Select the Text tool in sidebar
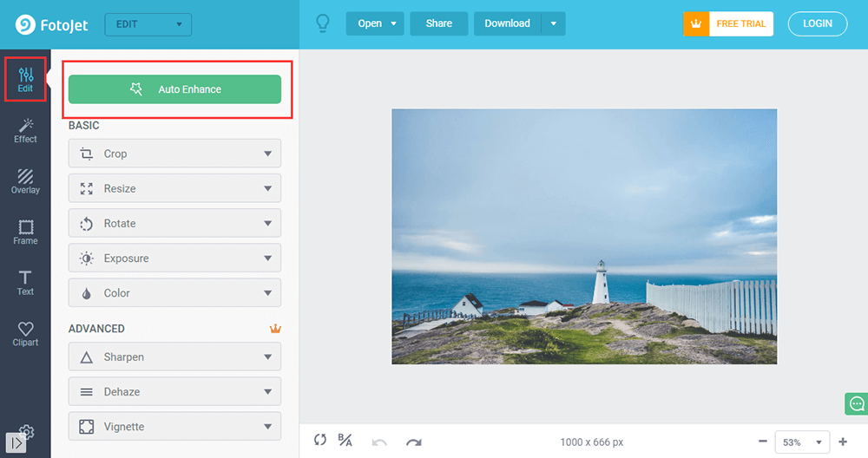The width and height of the screenshot is (868, 458). click(x=25, y=283)
